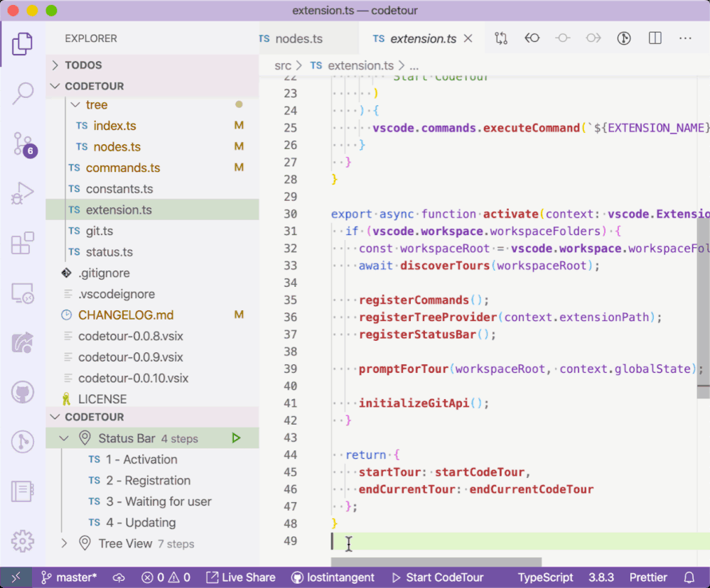The image size is (710, 588).
Task: Open CHANGELOG.md
Action: [152, 315]
